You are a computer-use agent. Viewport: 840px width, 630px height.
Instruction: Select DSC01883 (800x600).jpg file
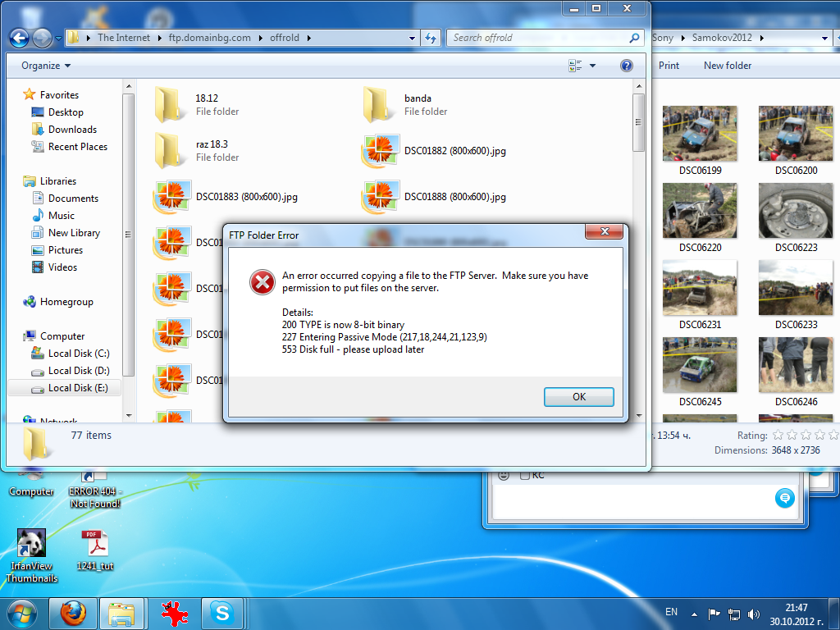click(226, 197)
